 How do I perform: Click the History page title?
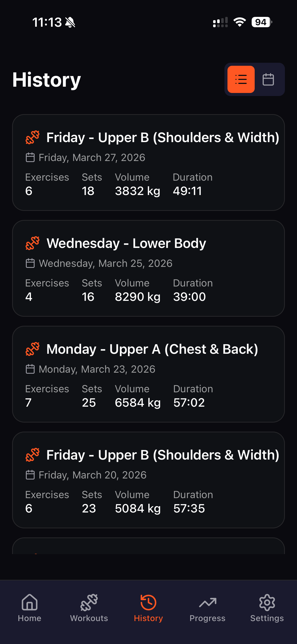46,80
